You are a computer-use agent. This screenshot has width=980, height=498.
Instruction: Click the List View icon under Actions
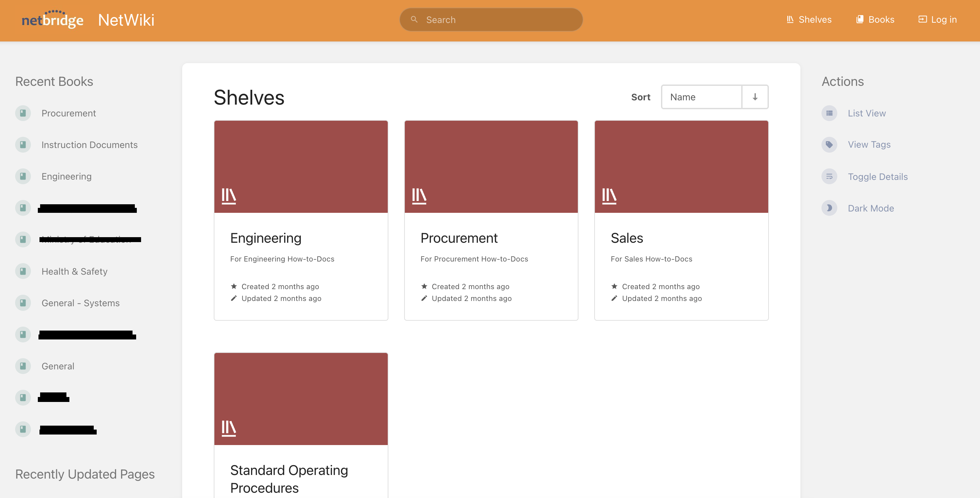pyautogui.click(x=829, y=113)
